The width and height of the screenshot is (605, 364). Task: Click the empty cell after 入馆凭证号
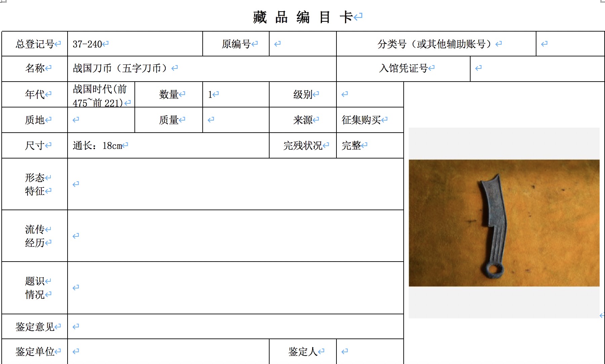point(537,69)
